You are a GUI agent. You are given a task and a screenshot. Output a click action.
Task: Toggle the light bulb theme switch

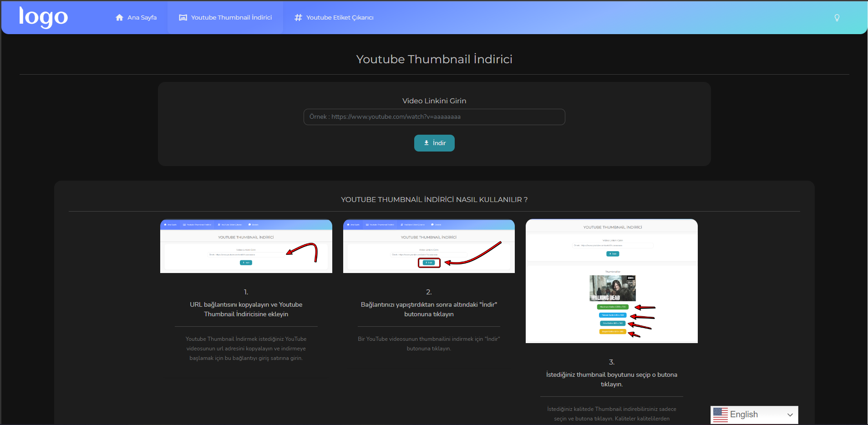tap(837, 18)
